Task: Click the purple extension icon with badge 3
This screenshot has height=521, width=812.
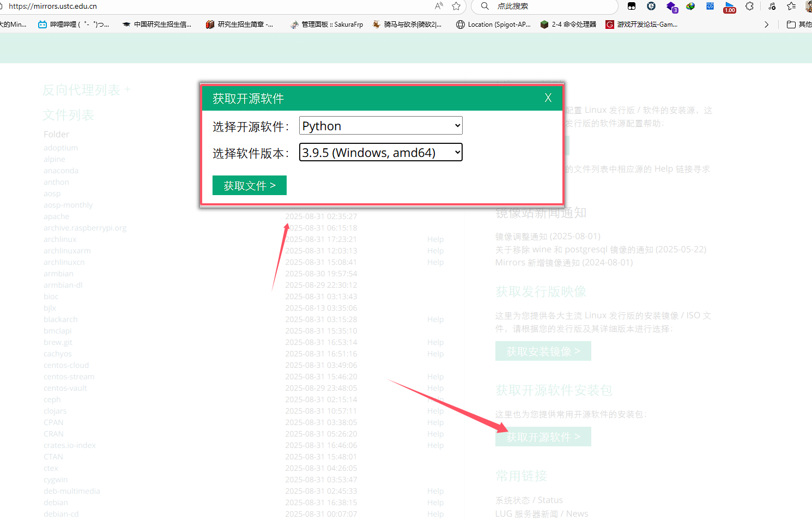Action: tap(671, 6)
